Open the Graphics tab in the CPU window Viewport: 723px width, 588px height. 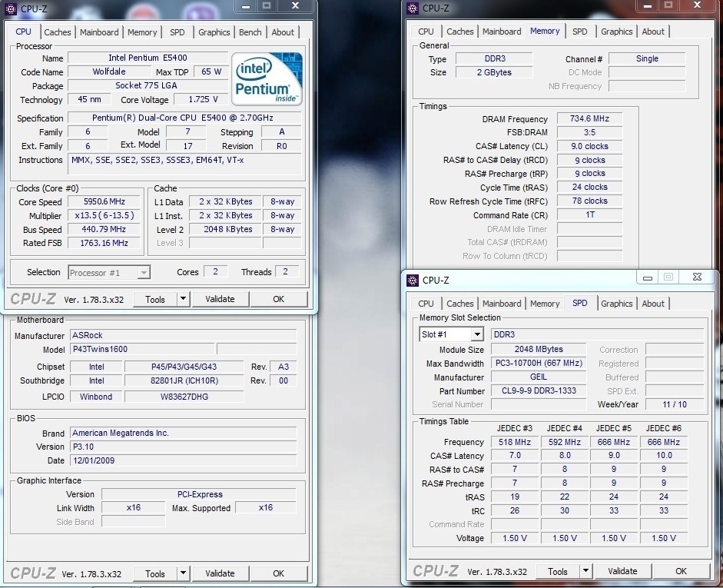click(x=214, y=32)
